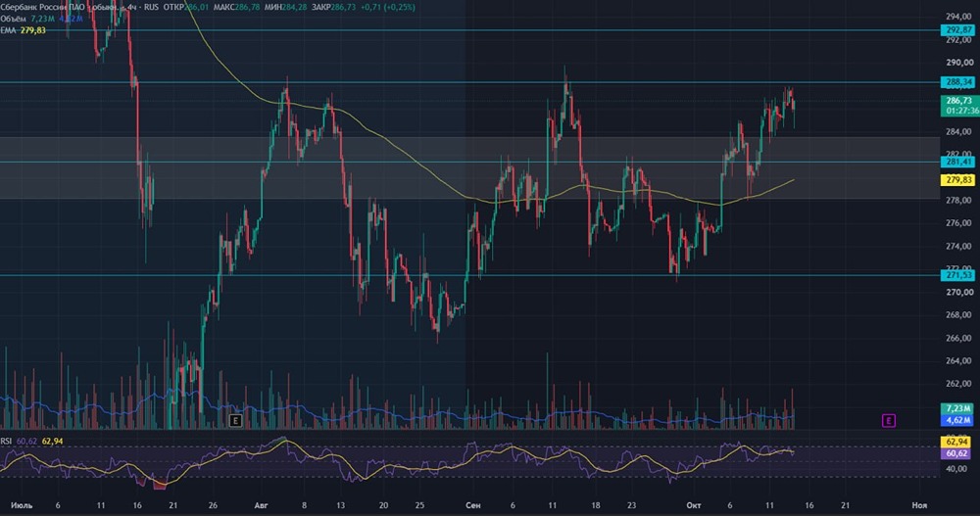
Task: Click the 268,00 price axis tick
Action: click(959, 315)
